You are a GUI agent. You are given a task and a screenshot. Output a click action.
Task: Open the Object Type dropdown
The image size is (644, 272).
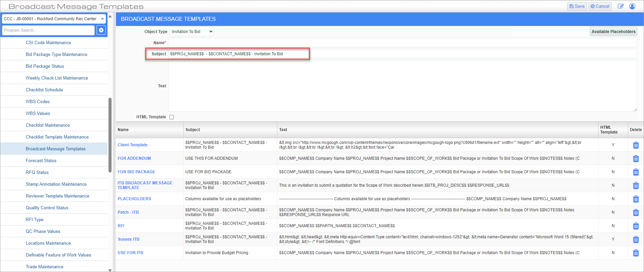[192, 31]
